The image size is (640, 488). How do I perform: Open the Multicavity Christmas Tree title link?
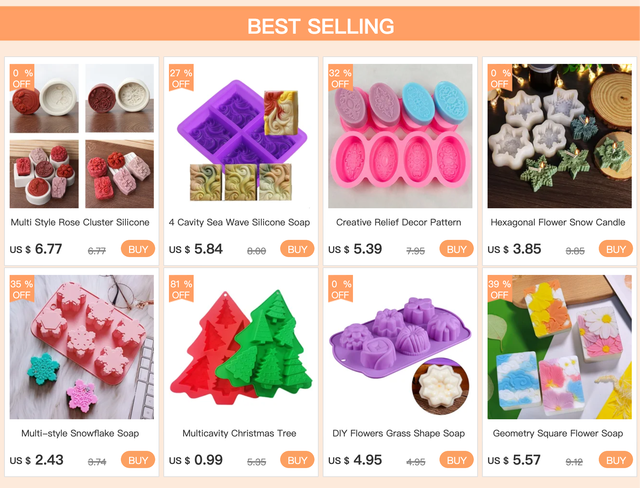239,433
